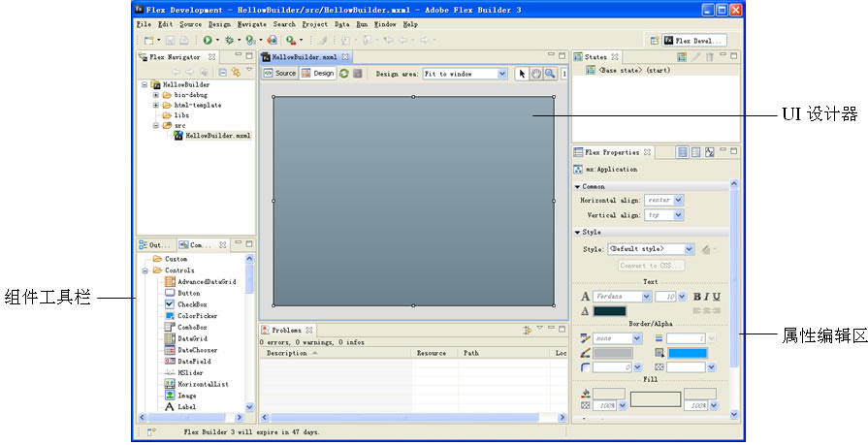Open the Window menu
This screenshot has height=445, width=868.
(385, 24)
